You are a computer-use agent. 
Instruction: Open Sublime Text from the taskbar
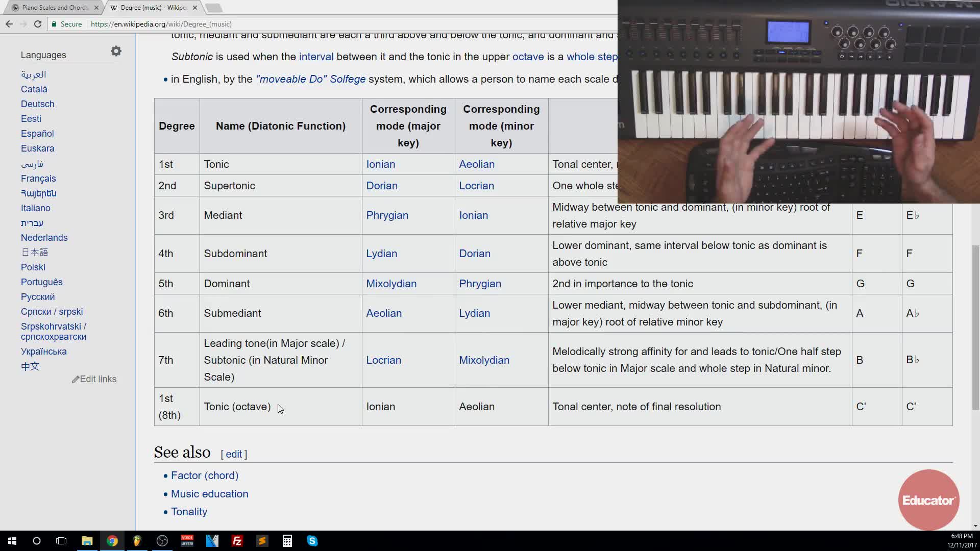(262, 541)
